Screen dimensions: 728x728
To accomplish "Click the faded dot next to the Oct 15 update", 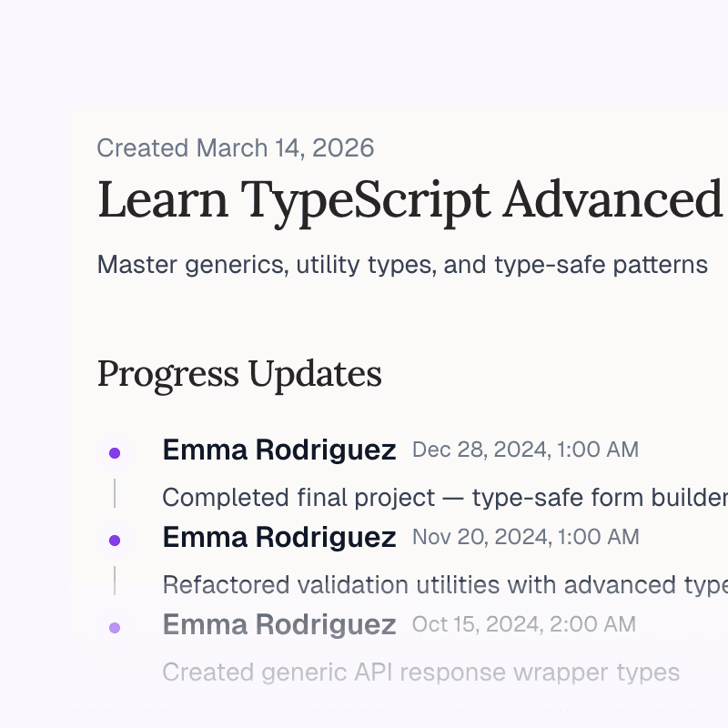I will coord(115,627).
